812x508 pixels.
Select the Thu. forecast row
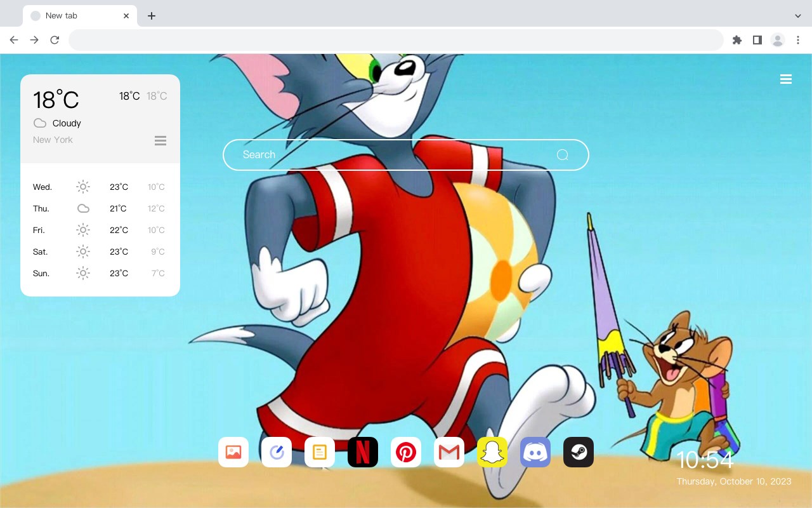pos(100,208)
